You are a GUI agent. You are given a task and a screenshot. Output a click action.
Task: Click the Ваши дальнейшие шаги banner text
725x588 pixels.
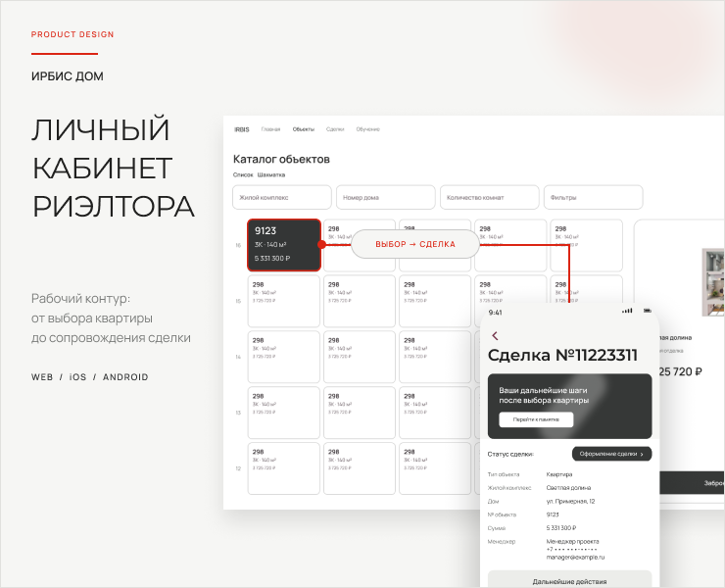[x=544, y=396]
